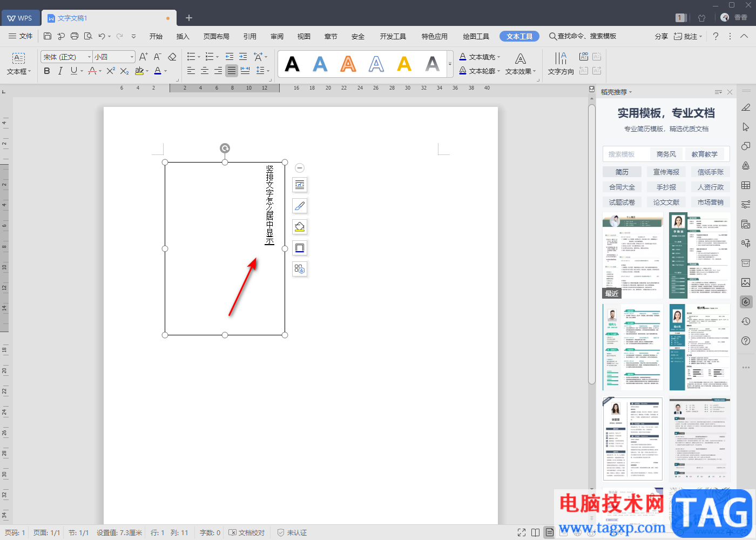This screenshot has width=756, height=540.
Task: Apply superscript formatting
Action: pos(111,71)
